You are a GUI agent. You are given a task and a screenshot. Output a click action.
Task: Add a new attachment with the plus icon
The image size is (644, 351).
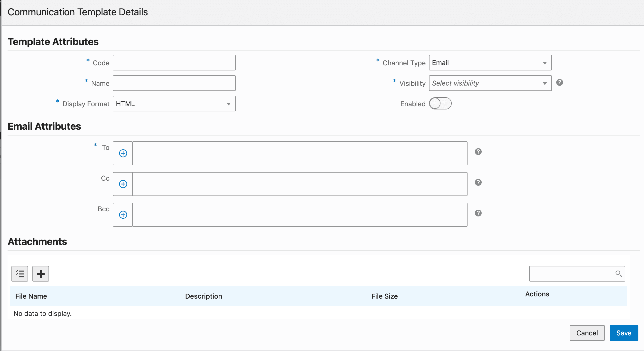pos(40,274)
